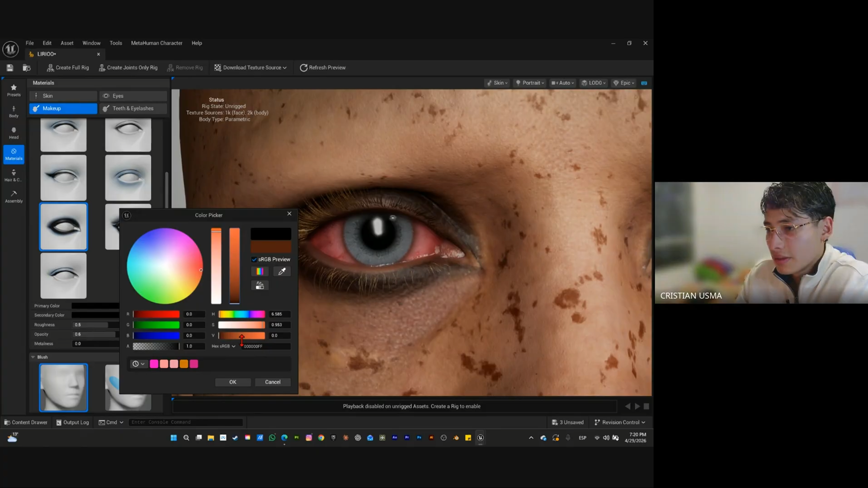Select the winged eyeliner makeup thumbnail
Screen dimensions: 868x488
click(63, 178)
